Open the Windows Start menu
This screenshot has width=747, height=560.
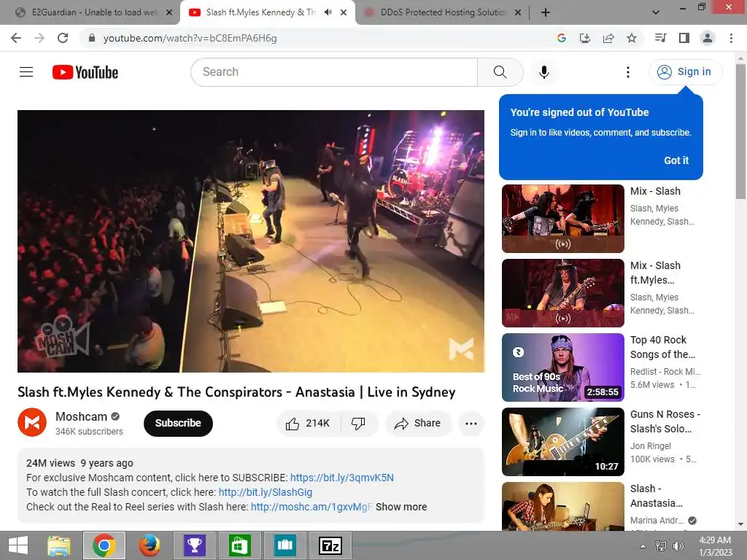tap(18, 545)
